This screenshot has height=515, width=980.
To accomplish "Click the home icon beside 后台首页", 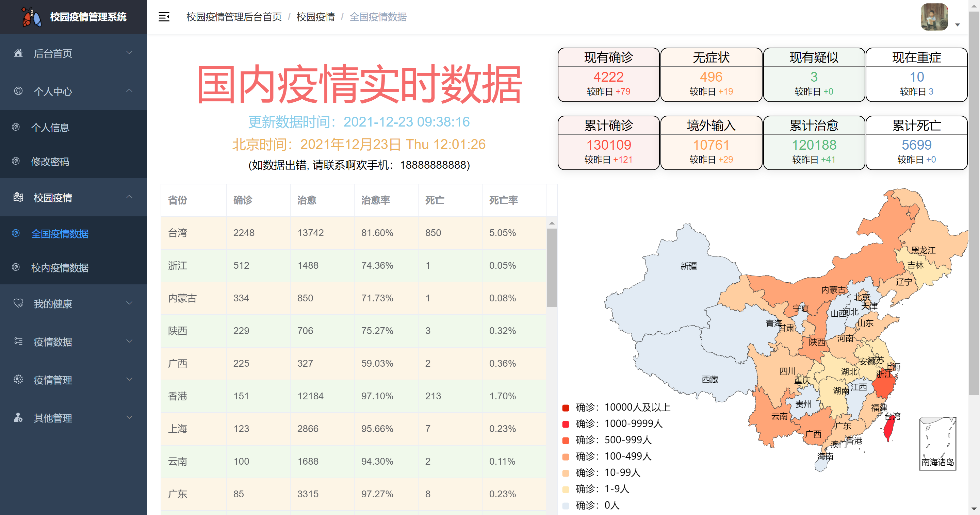I will 18,53.
